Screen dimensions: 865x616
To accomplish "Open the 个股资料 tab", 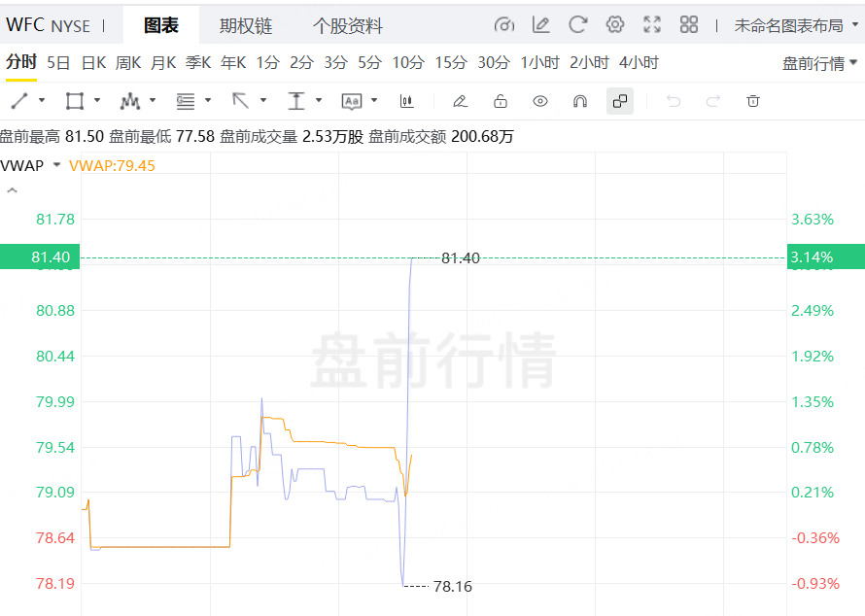I will [347, 25].
